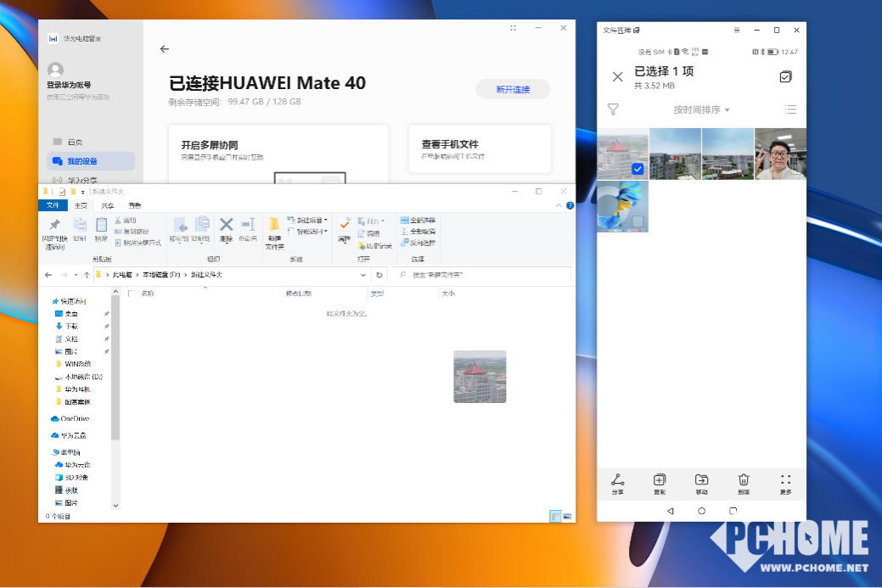Toggle the select-all checkbox beside 已选择 1 项

tap(785, 77)
